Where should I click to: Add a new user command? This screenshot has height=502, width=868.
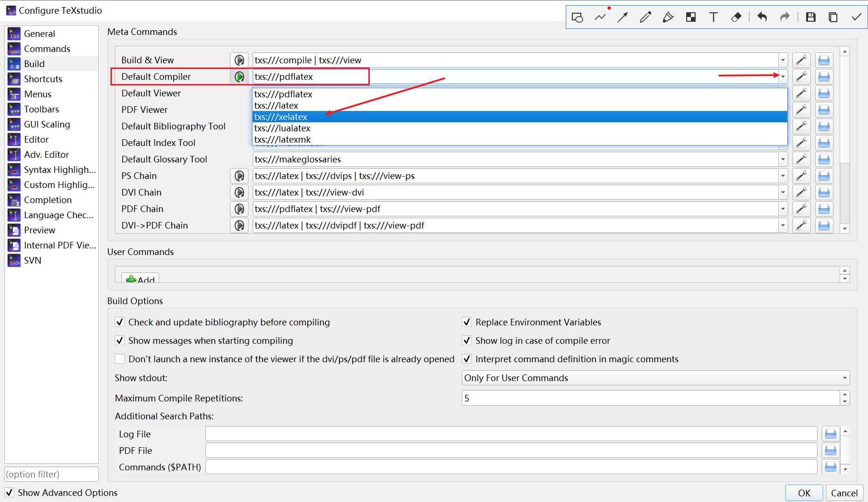140,279
